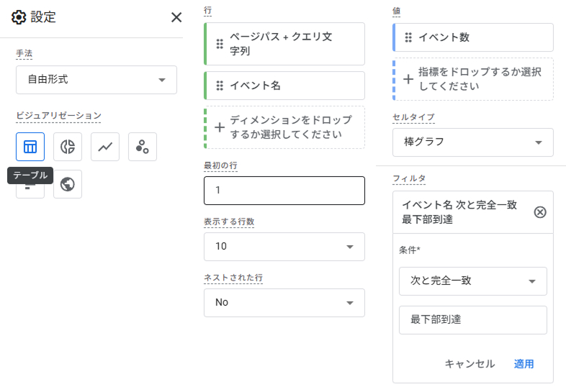The width and height of the screenshot is (566, 392).
Task: Click the ディメンションをドロップするか選択してください drop zone
Action: point(284,127)
